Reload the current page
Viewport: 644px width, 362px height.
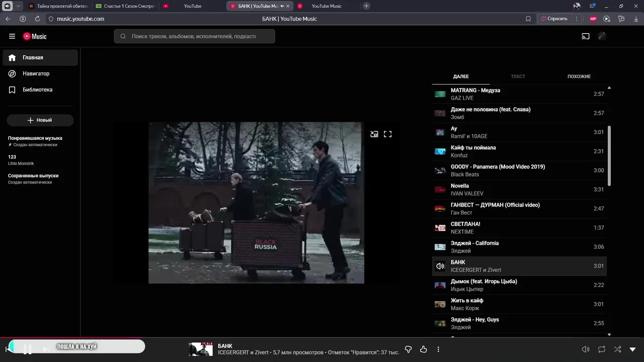(x=37, y=19)
